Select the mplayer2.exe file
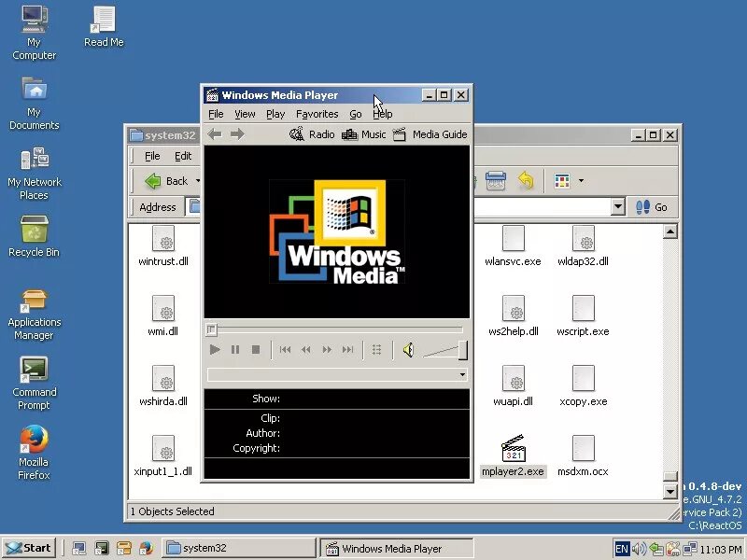 pos(513,455)
